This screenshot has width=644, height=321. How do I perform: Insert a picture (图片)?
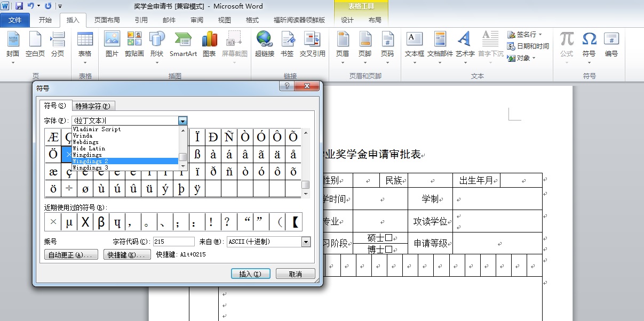pos(112,45)
